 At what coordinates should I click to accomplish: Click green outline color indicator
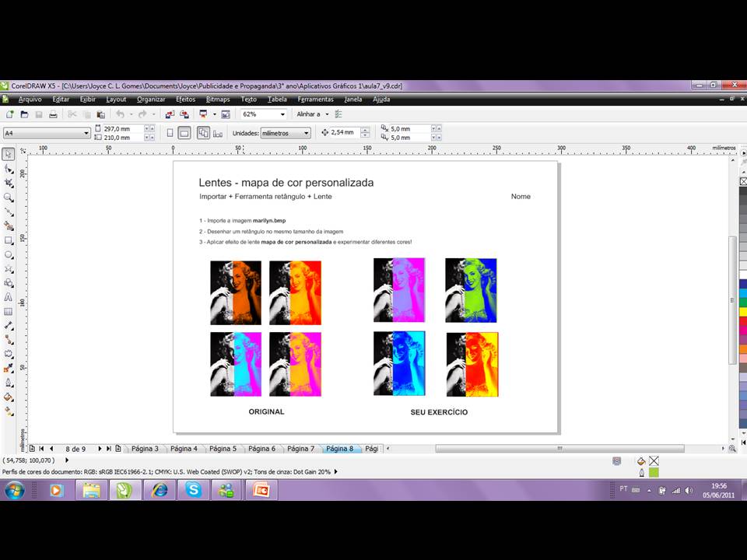tap(654, 472)
